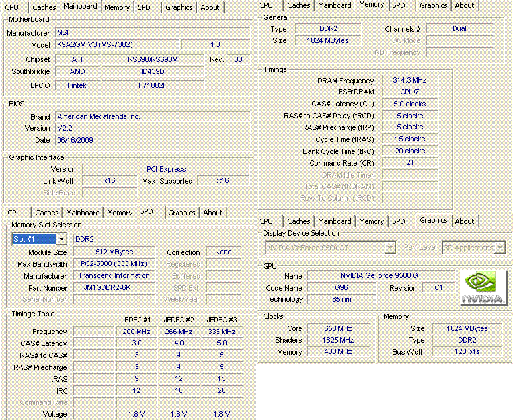Open Memory tab in Mainboard panel
513x420 pixels.
(x=117, y=7)
